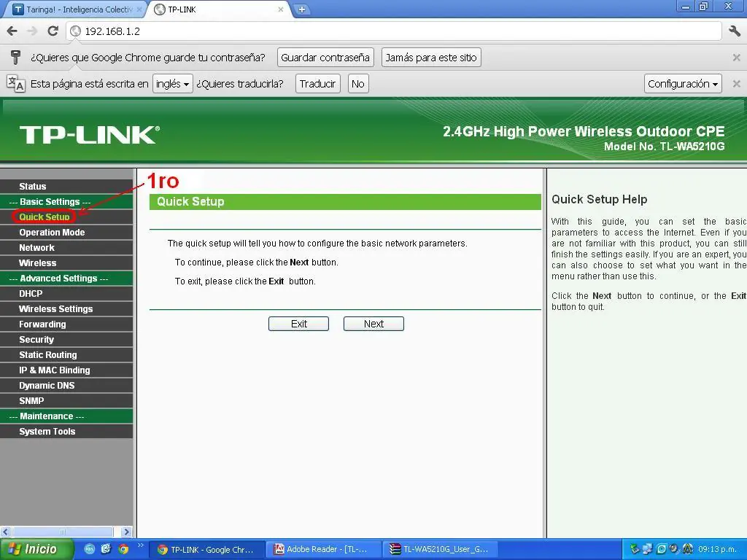The image size is (747, 560).
Task: Select Quick Setup in sidebar
Action: pyautogui.click(x=66, y=217)
